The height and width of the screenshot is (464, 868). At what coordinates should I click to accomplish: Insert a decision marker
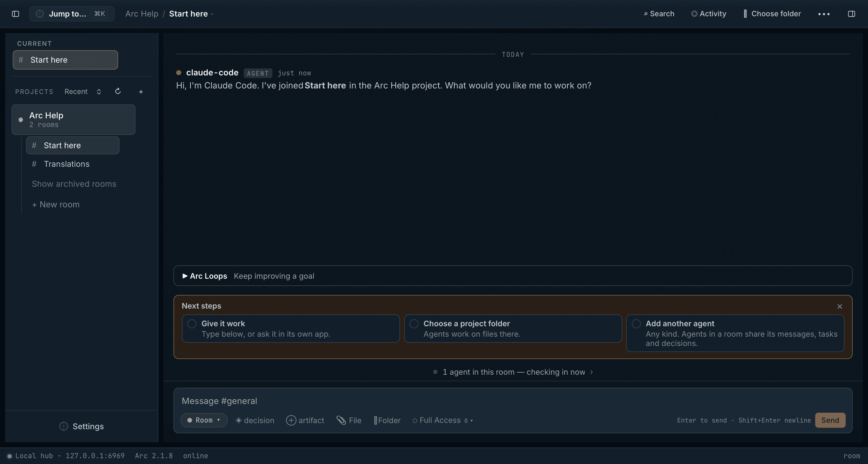255,420
